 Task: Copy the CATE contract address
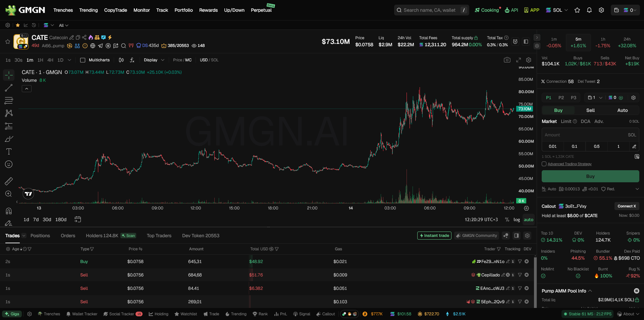pos(78,38)
